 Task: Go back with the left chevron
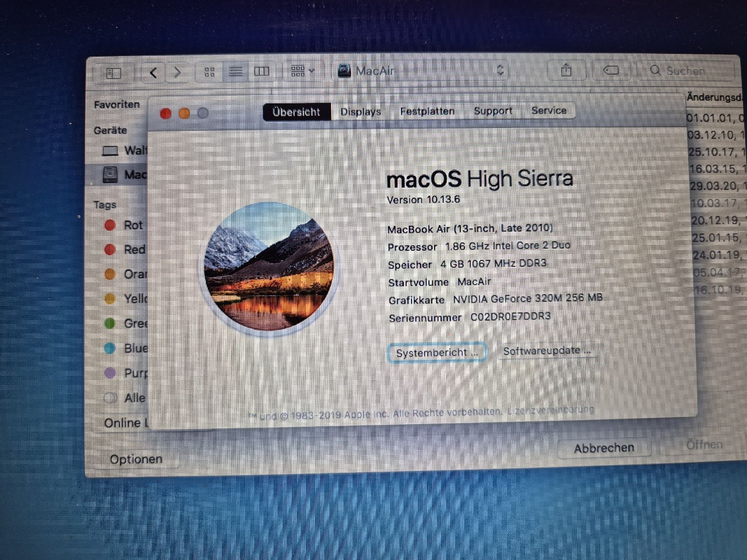click(x=154, y=72)
